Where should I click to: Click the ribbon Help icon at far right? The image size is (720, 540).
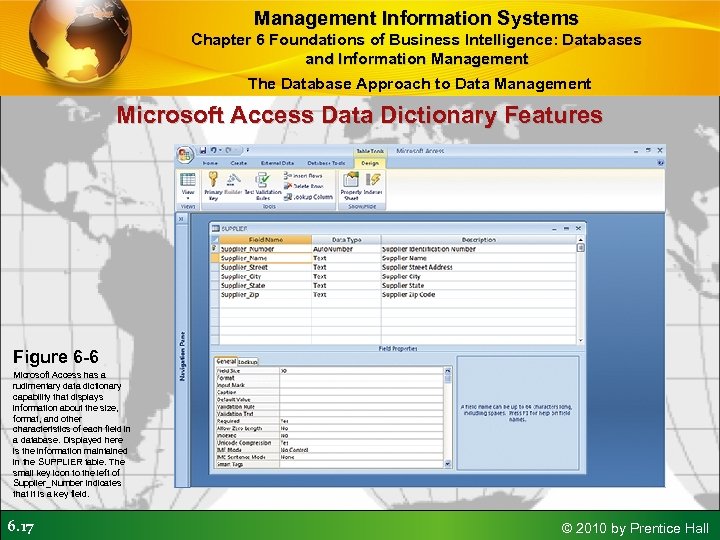[x=660, y=163]
